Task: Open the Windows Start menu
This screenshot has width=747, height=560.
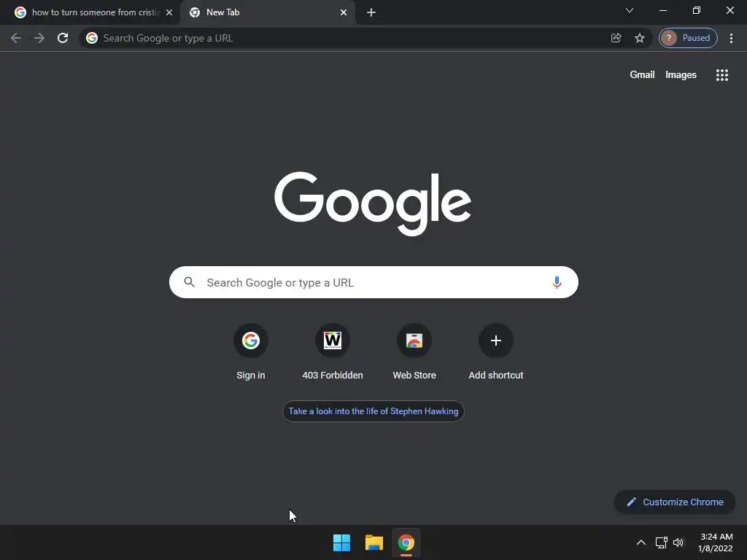Action: (x=341, y=542)
